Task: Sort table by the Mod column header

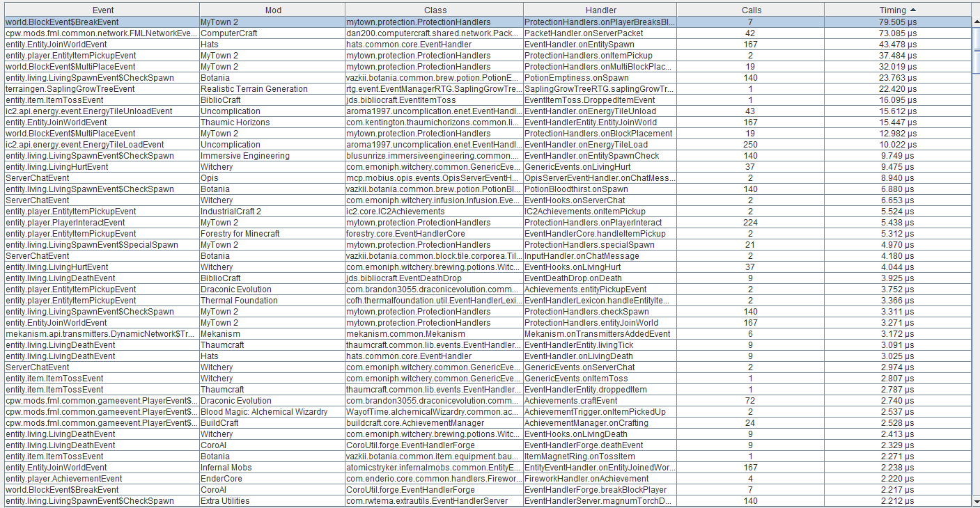Action: [274, 10]
